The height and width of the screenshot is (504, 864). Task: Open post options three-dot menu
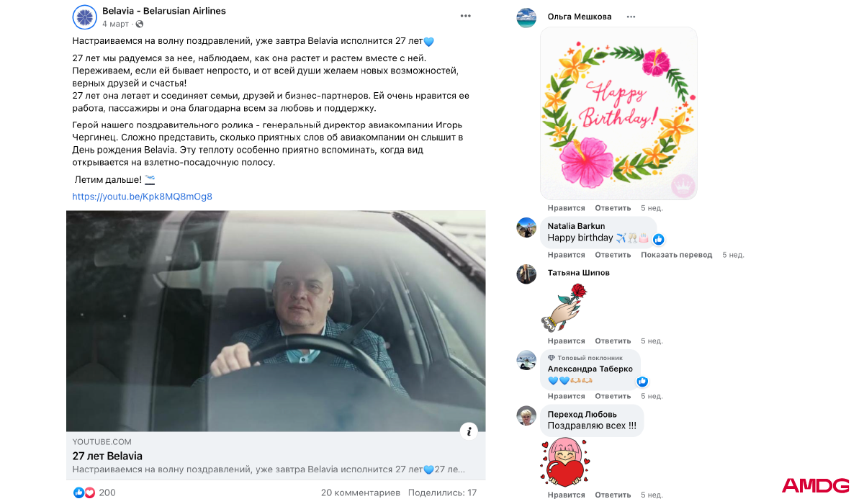coord(466,16)
